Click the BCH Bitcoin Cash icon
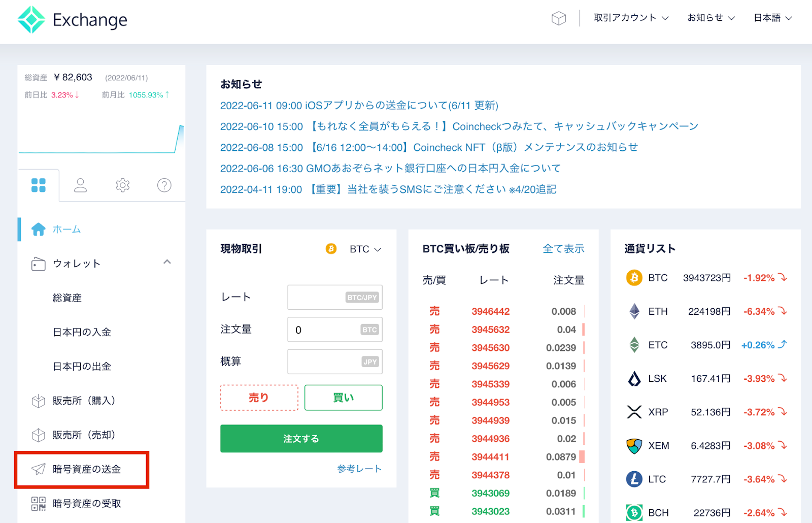This screenshot has width=812, height=523. (x=634, y=513)
